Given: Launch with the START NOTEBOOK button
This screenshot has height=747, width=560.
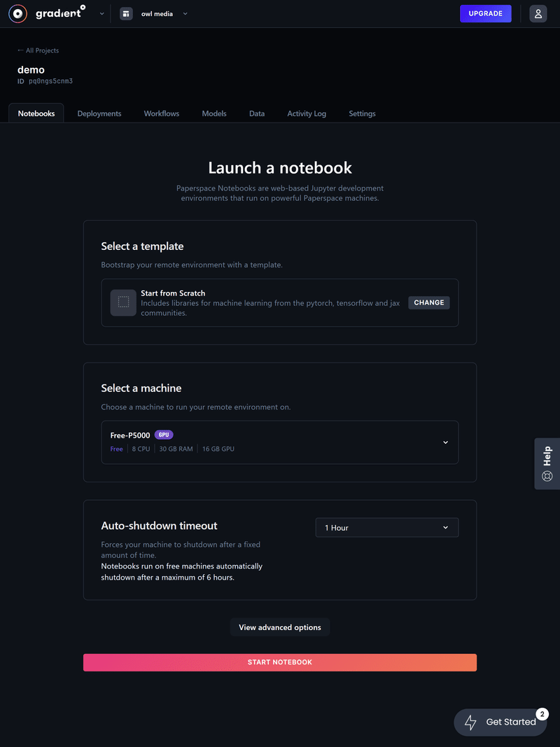Looking at the screenshot, I should pos(280,662).
